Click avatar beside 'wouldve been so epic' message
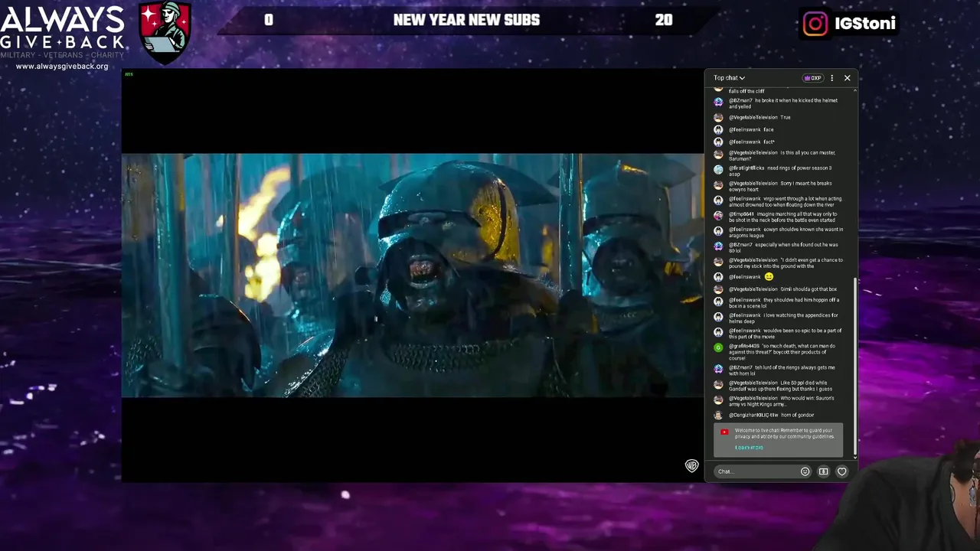The width and height of the screenshot is (980, 551). [x=718, y=331]
